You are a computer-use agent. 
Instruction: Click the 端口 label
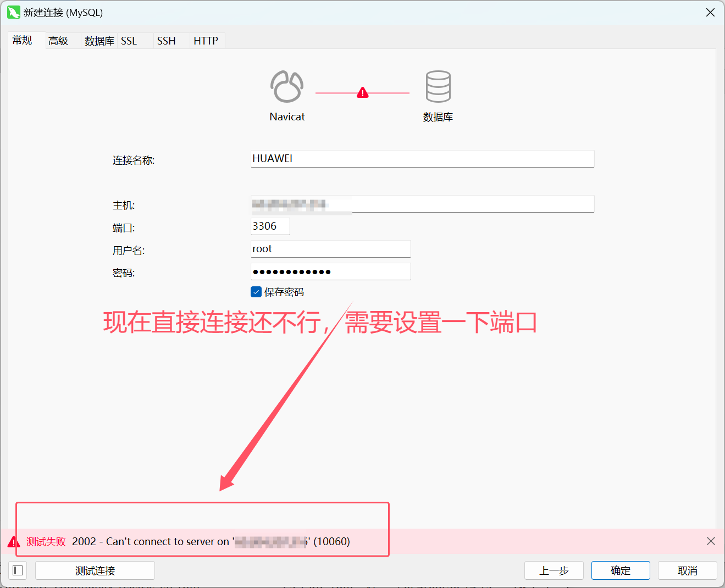point(124,228)
